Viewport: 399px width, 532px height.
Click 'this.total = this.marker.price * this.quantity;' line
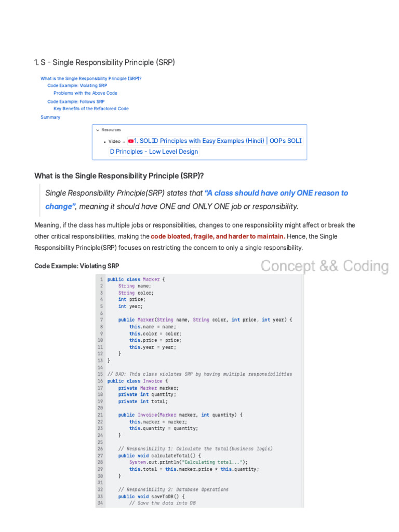194,469
